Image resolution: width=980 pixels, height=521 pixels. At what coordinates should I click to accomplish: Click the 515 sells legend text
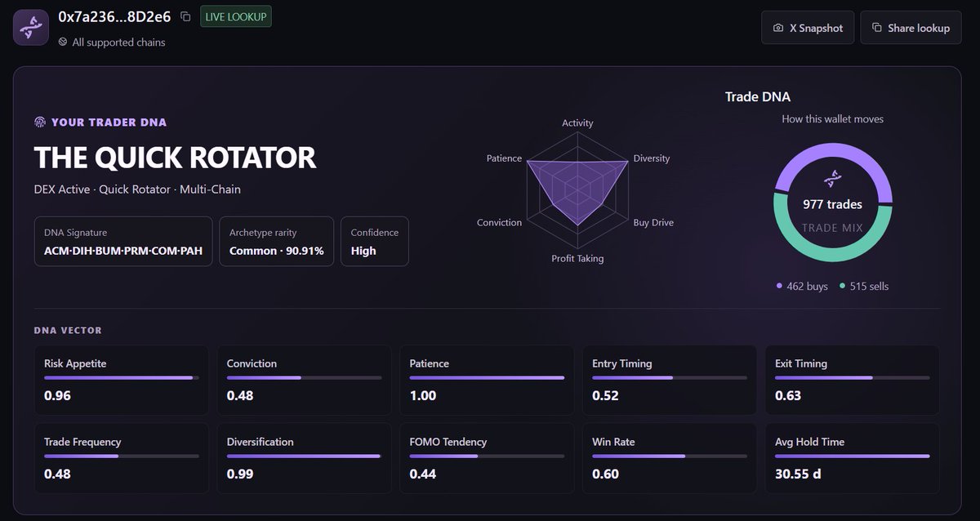coord(869,287)
